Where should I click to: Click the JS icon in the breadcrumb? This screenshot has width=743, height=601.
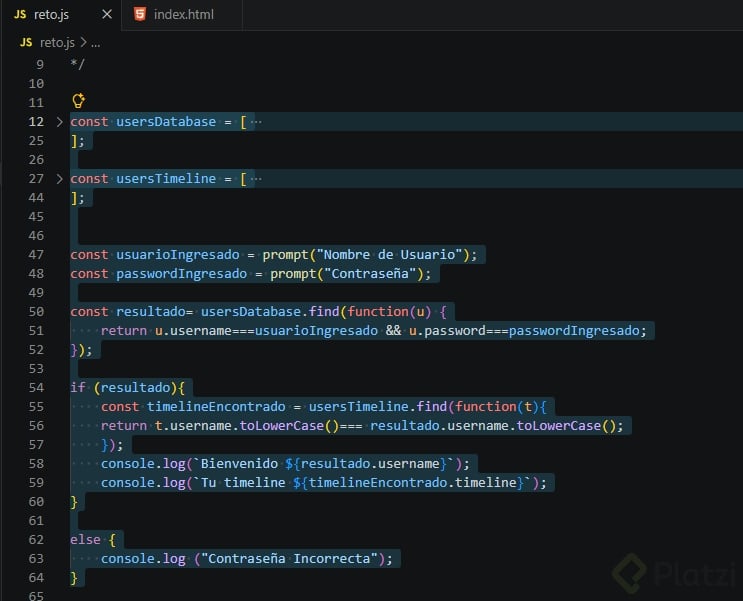[26, 43]
